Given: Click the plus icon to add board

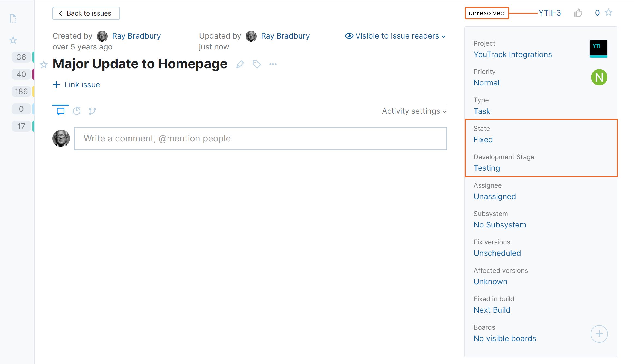Looking at the screenshot, I should pyautogui.click(x=599, y=334).
